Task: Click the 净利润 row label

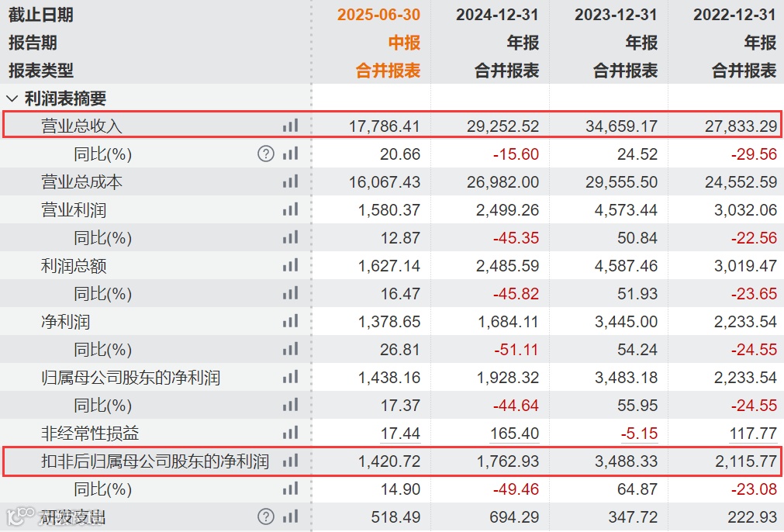Action: (x=65, y=322)
